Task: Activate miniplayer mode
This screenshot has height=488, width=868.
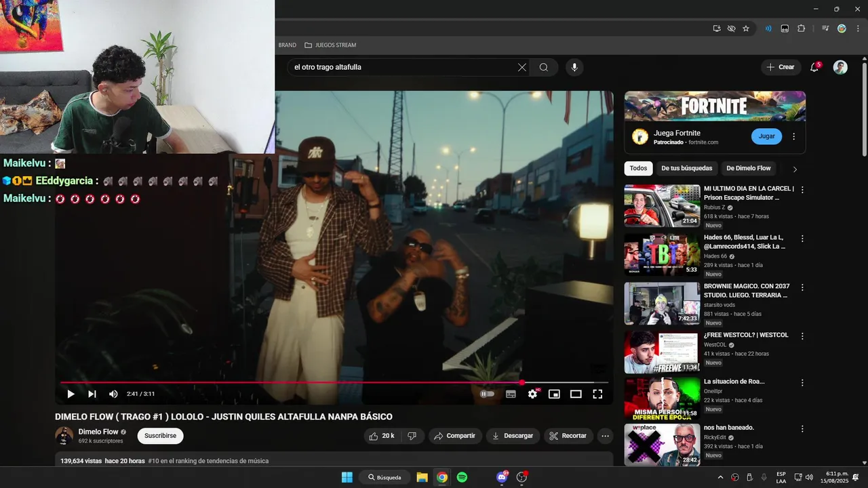Action: point(554,394)
